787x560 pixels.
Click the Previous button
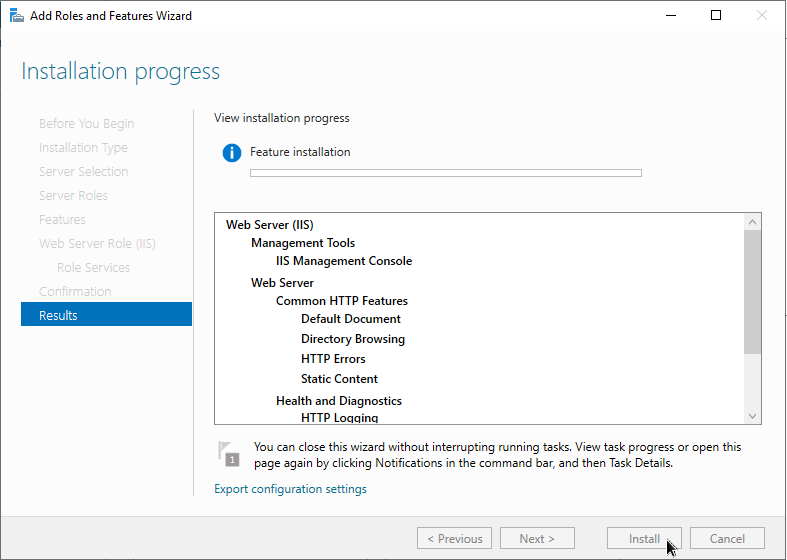tap(454, 538)
